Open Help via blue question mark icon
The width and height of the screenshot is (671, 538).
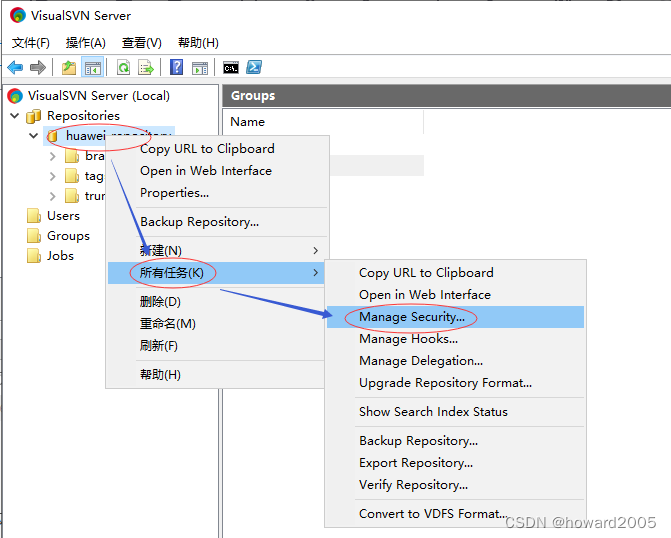pos(176,68)
